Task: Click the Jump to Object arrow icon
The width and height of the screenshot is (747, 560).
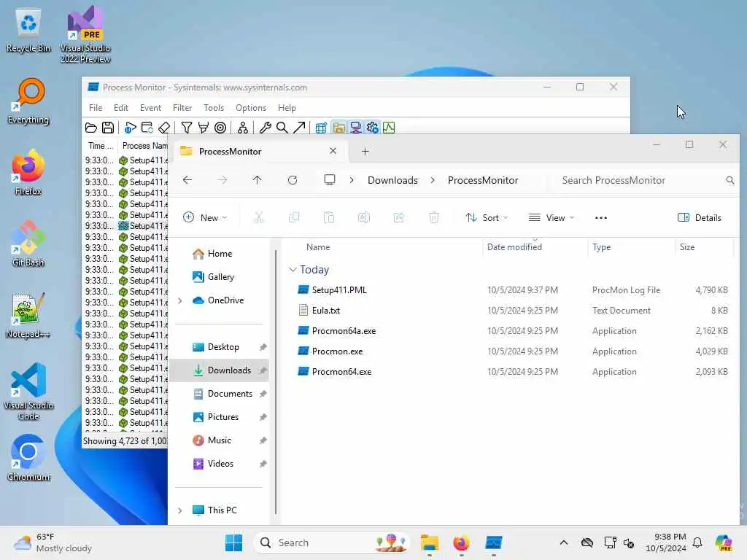Action: (x=299, y=128)
